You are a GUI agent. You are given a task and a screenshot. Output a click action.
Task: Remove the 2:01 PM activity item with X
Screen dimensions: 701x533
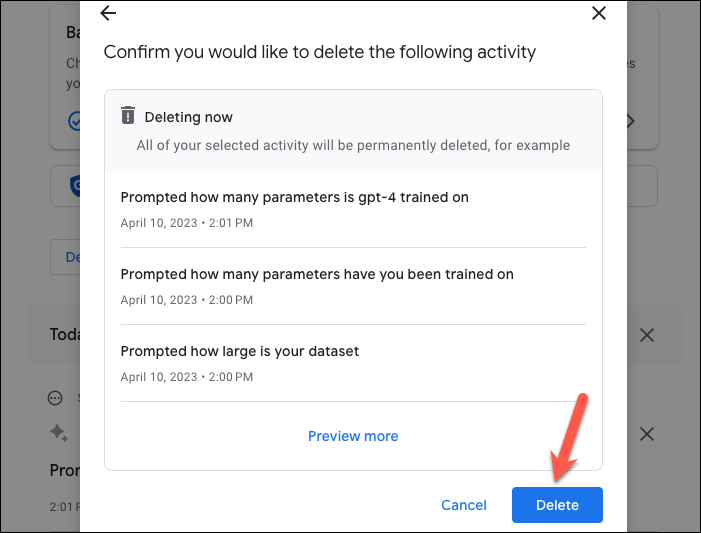[x=647, y=434]
